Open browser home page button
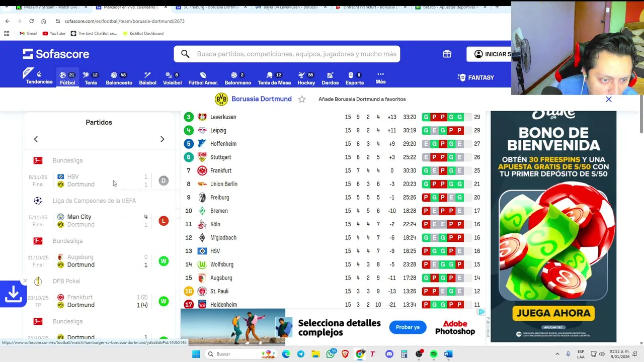The width and height of the screenshot is (644, 362). pyautogui.click(x=43, y=21)
